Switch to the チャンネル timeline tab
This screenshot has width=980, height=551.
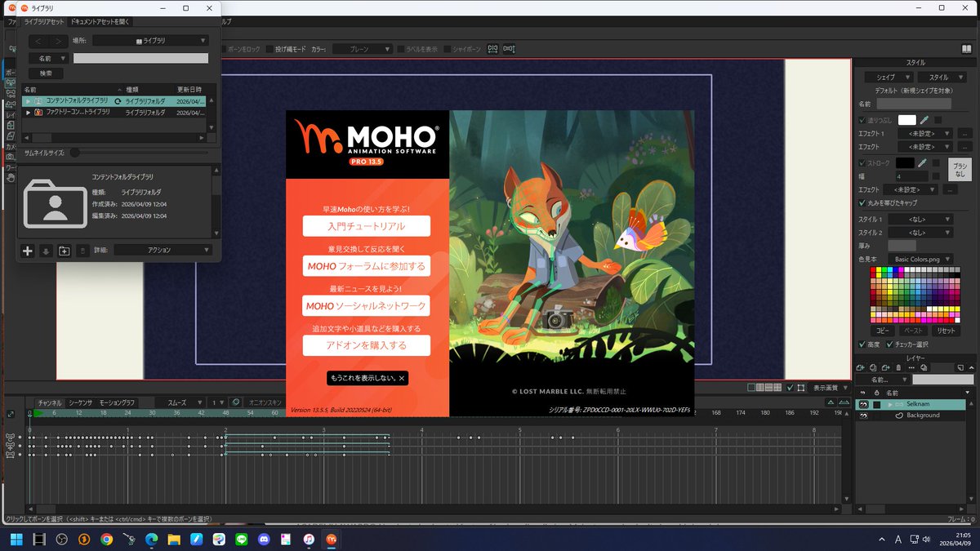click(49, 403)
